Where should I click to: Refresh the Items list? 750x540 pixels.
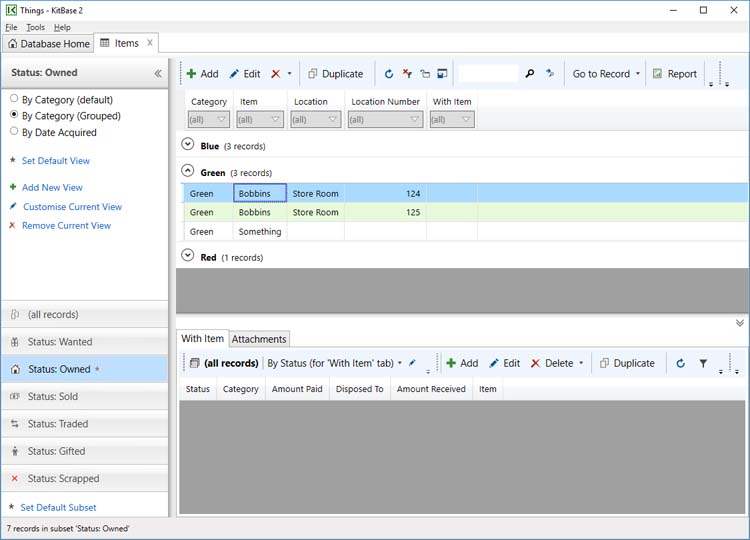(x=389, y=74)
